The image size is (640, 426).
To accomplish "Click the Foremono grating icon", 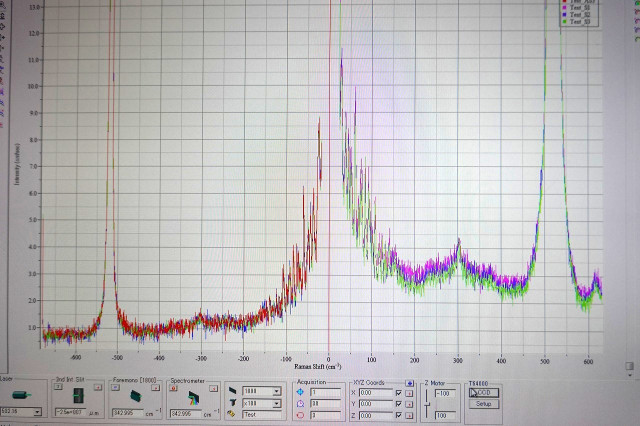I will click(x=134, y=396).
